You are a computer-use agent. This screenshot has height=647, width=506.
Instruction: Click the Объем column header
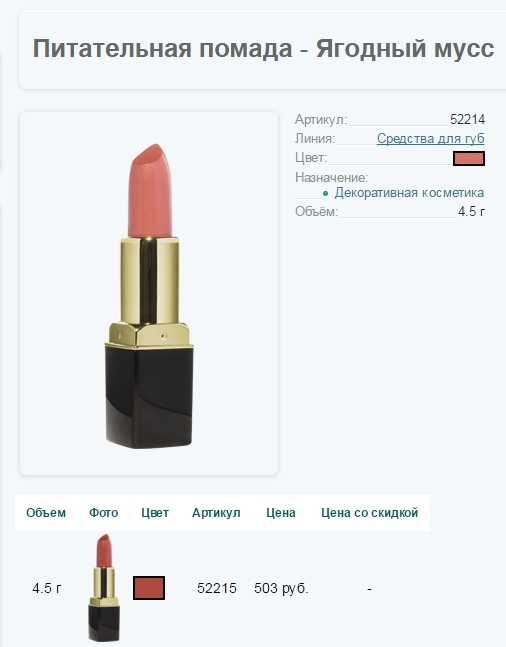pyautogui.click(x=46, y=513)
